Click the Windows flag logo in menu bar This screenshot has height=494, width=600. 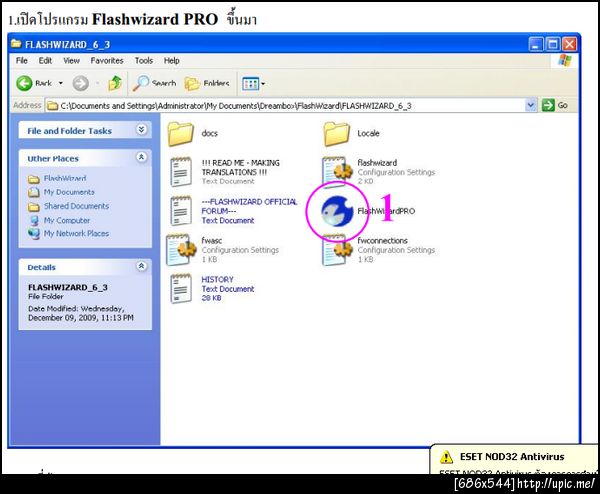(565, 60)
